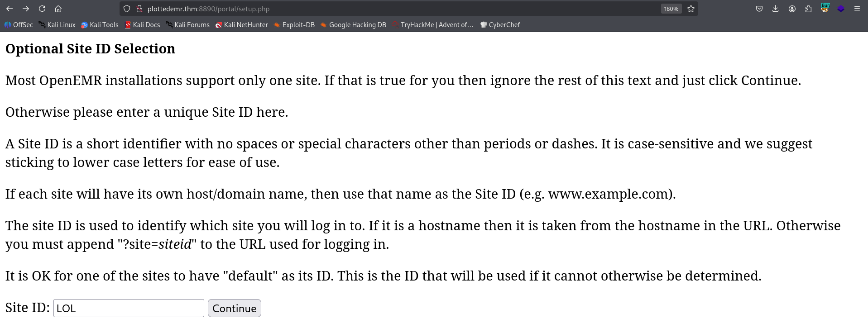
Task: Reset the 180% zoom level badge
Action: [x=671, y=9]
